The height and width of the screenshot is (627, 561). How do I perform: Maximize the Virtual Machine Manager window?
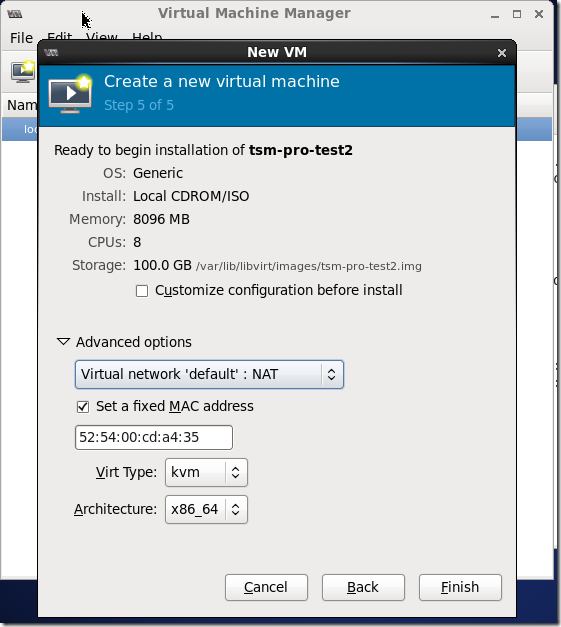point(517,14)
